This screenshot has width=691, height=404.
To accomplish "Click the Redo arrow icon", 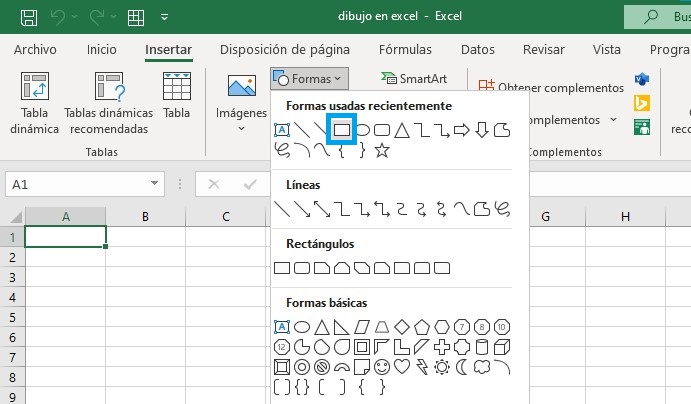I will click(97, 17).
